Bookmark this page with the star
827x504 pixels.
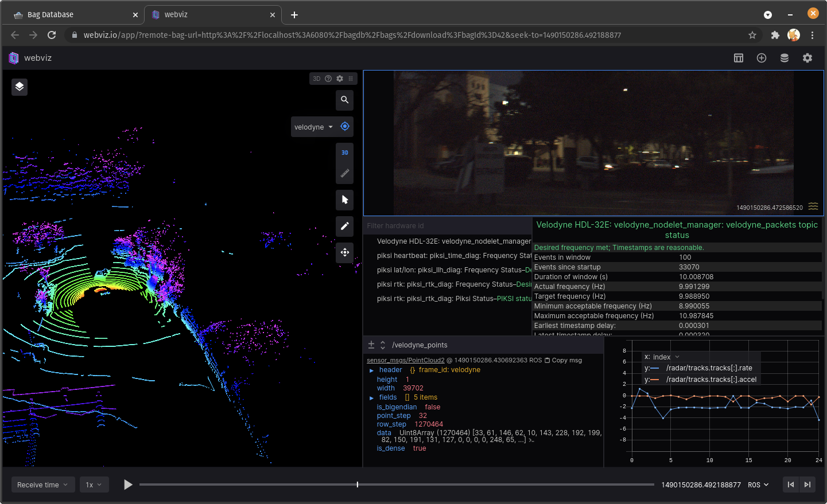[752, 35]
